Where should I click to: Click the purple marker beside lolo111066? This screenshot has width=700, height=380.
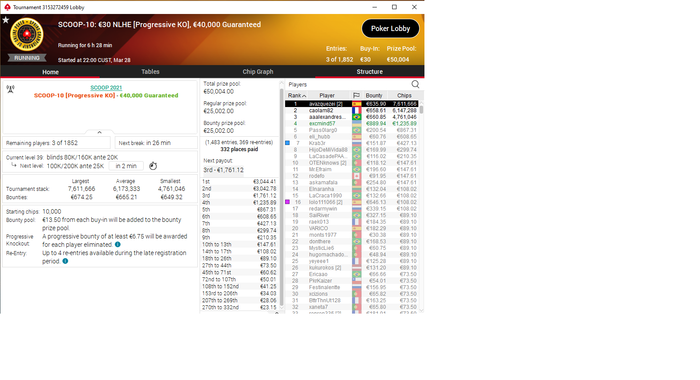[x=288, y=202]
